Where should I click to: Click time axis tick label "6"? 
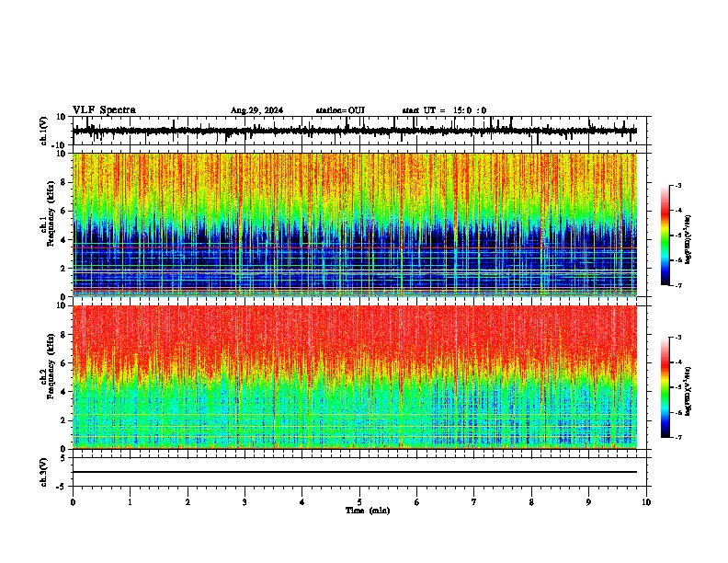click(x=417, y=502)
